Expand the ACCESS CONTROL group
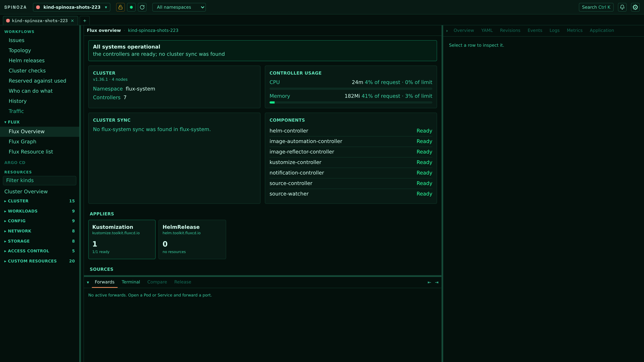644x362 pixels. [x=39, y=251]
